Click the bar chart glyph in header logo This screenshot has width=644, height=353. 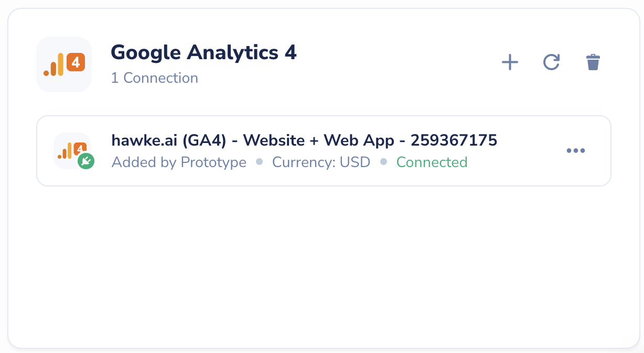53,65
